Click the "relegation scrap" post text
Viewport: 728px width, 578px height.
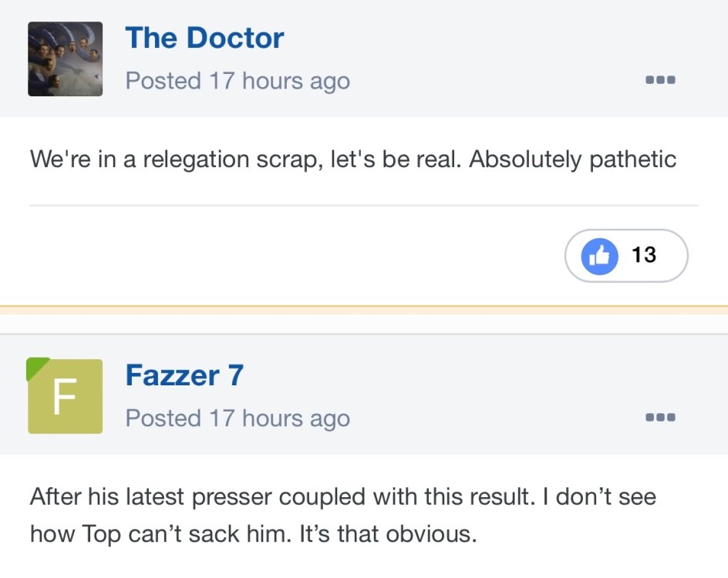coord(216,160)
